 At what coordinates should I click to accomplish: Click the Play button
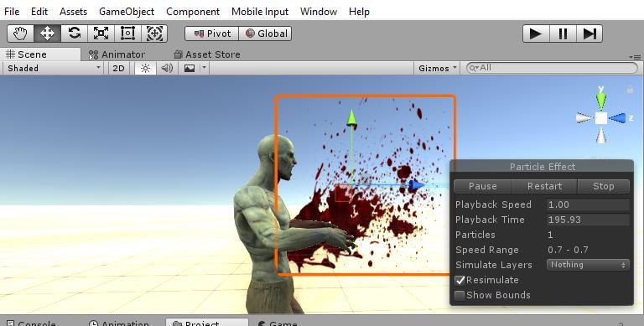536,34
